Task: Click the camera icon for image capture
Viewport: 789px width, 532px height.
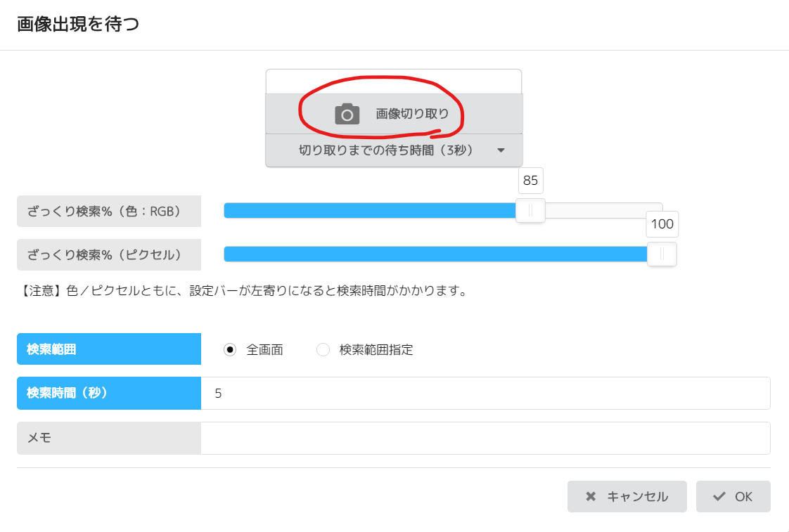Action: (347, 114)
